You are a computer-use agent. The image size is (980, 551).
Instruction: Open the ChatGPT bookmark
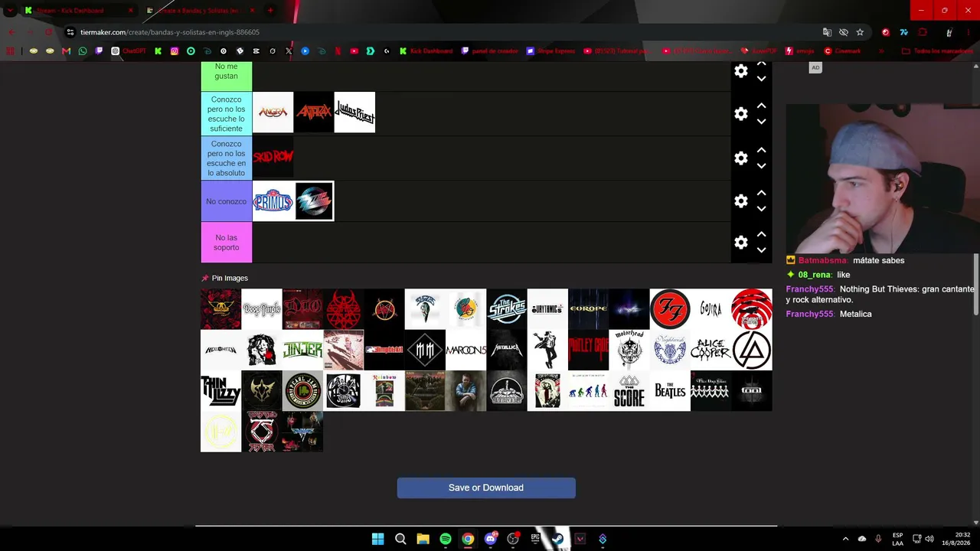coord(128,51)
